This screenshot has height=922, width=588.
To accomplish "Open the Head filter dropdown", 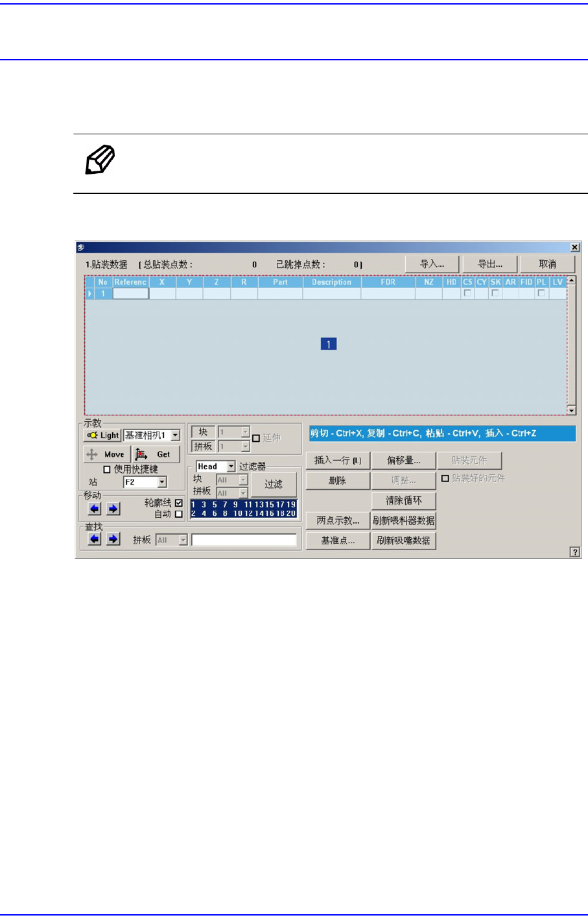I will [231, 467].
